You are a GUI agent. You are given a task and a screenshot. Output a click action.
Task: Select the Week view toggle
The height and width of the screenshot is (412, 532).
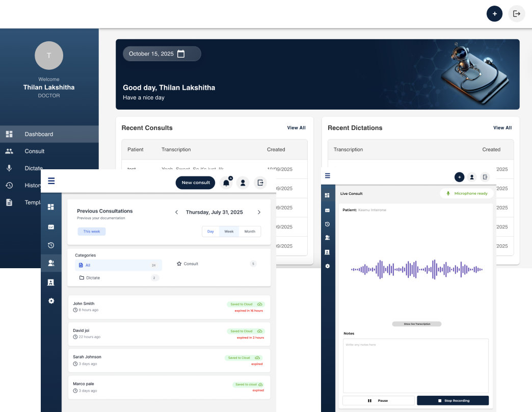point(229,231)
